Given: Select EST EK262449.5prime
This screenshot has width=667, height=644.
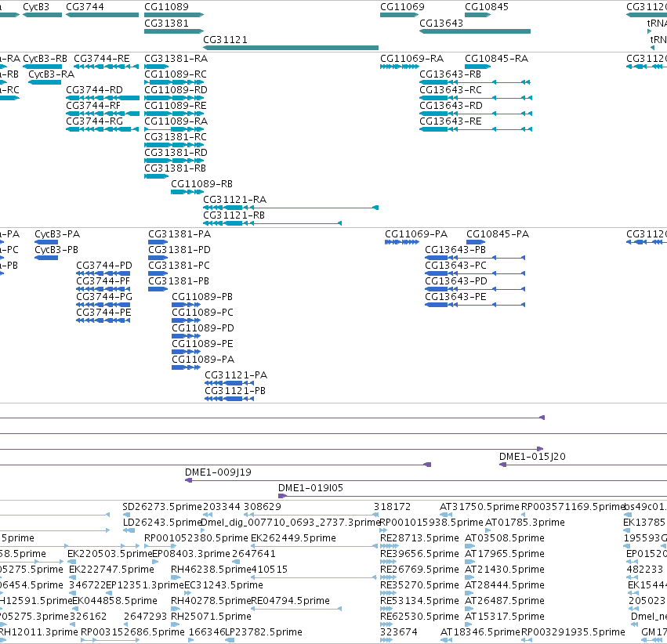Looking at the screenshot, I should [x=293, y=538].
